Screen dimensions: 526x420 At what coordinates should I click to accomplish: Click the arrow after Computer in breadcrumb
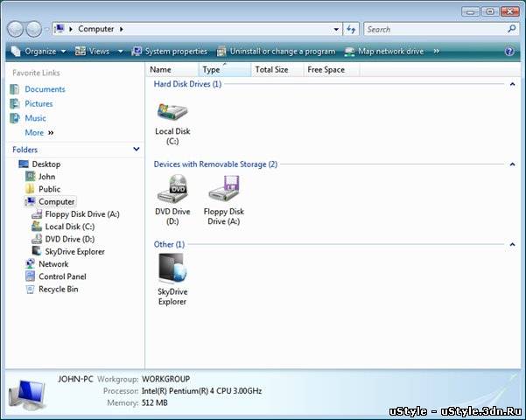point(122,29)
